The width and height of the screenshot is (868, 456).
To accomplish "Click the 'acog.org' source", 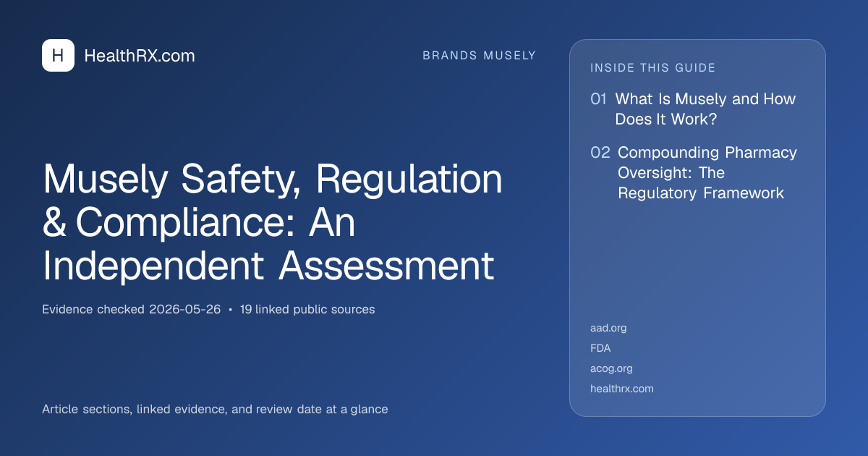I will [611, 368].
